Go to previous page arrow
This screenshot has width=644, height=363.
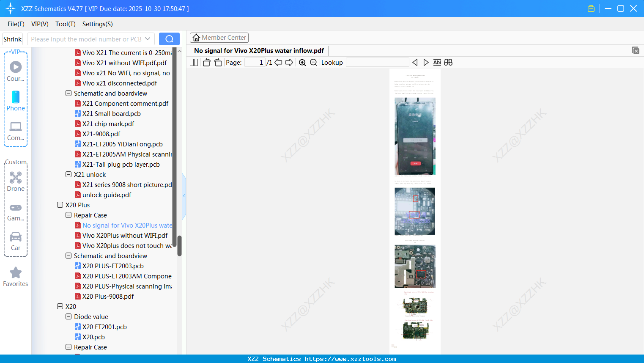tap(278, 63)
